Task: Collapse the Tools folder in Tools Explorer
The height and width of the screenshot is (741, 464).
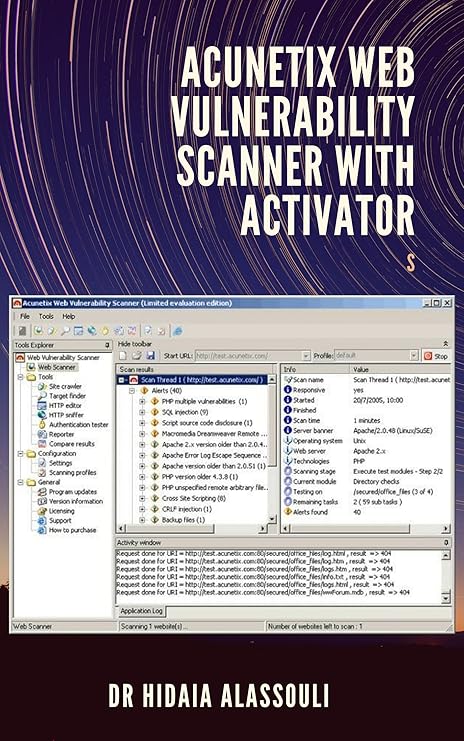Action: [x=20, y=377]
